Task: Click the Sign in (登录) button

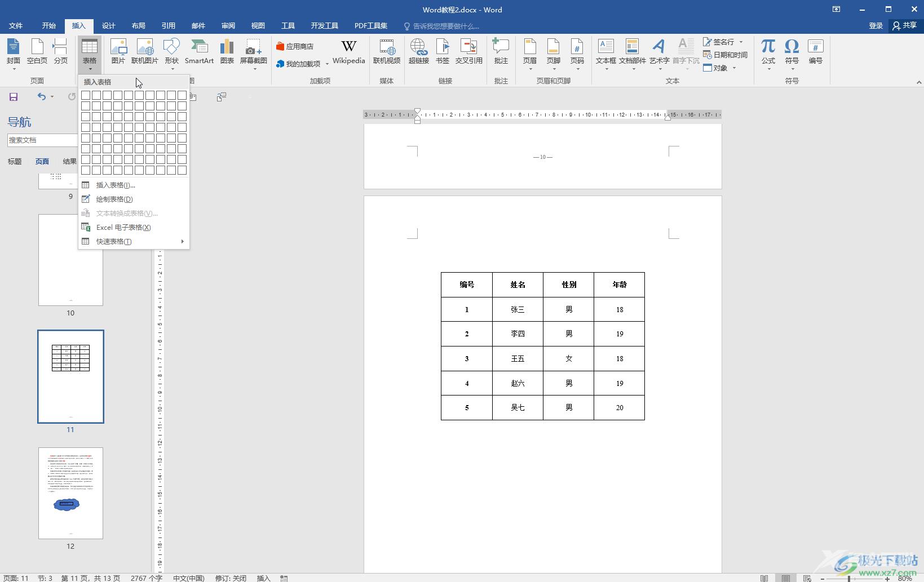Action: point(876,26)
